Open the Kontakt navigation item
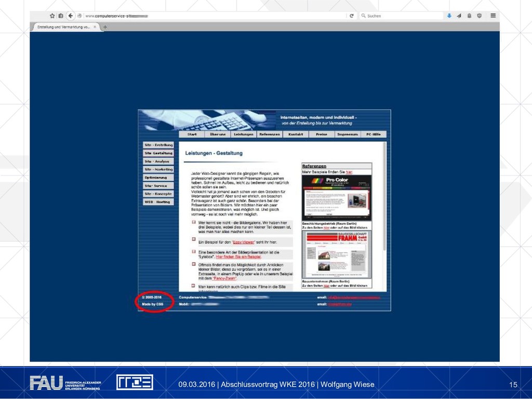 coord(296,135)
